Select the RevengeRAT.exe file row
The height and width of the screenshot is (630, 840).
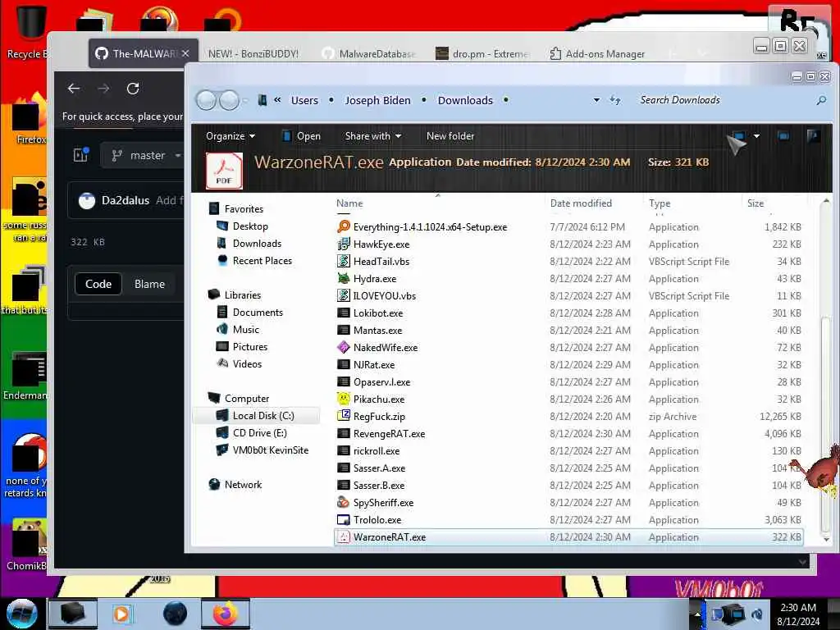pos(568,433)
